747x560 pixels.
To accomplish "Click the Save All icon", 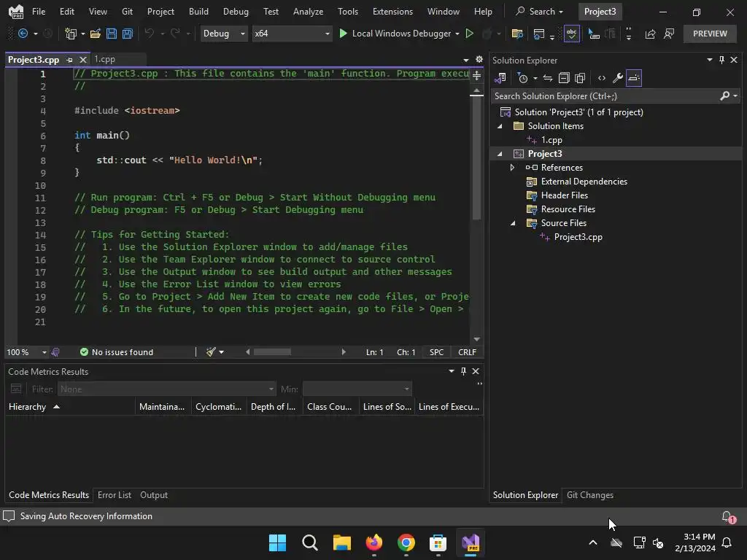I will pyautogui.click(x=127, y=34).
